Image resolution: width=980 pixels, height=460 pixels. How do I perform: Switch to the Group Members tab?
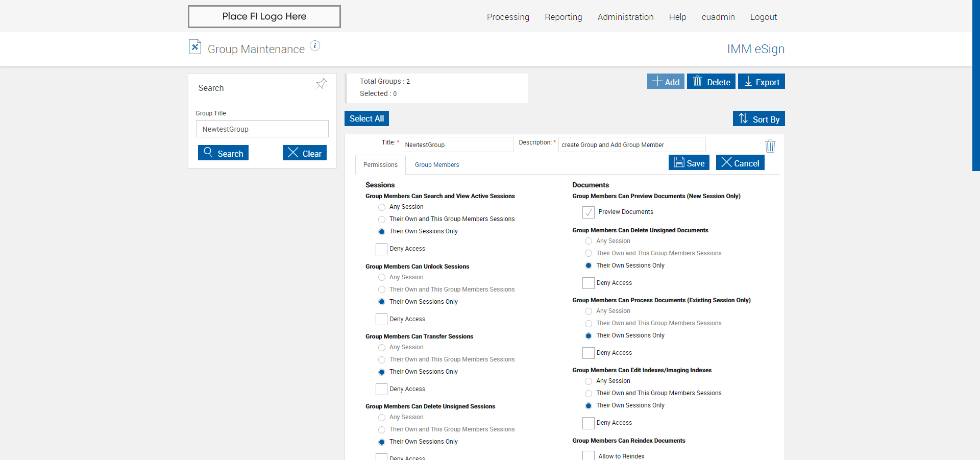click(437, 165)
